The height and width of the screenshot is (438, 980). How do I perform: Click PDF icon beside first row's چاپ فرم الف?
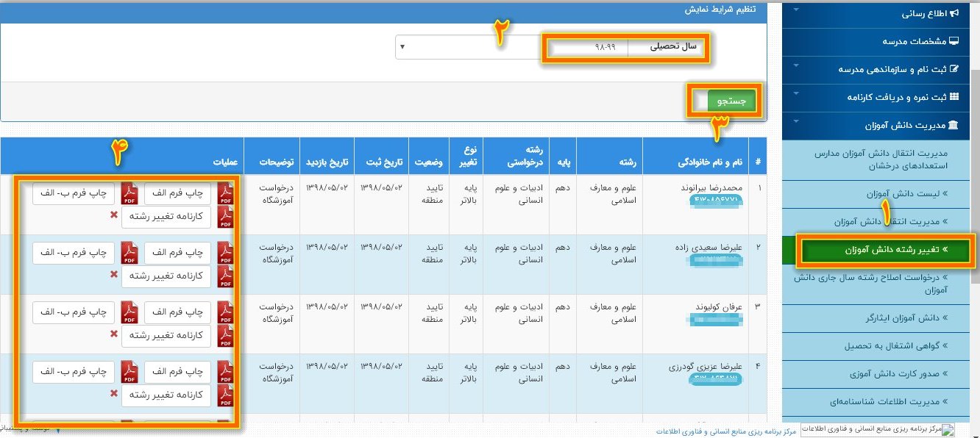click(225, 193)
